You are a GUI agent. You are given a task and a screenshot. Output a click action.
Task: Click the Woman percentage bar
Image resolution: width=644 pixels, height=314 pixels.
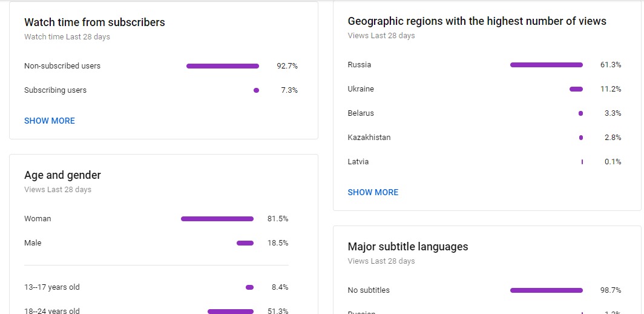(x=217, y=219)
